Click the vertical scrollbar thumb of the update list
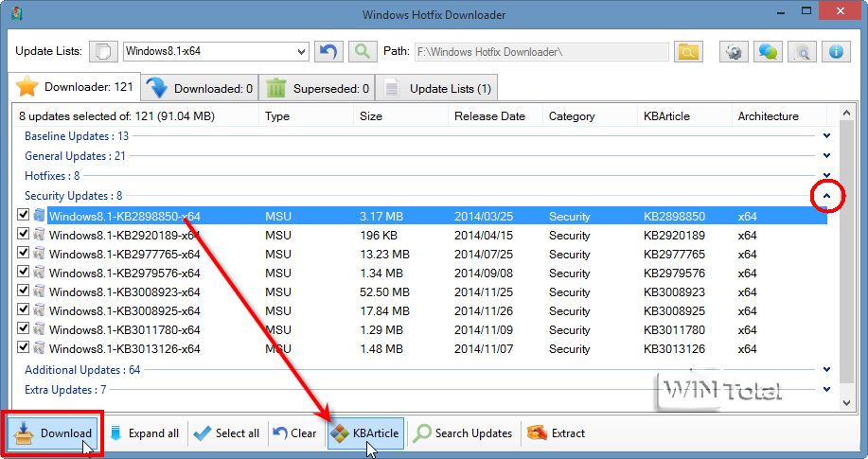This screenshot has width=868, height=459. 846,252
